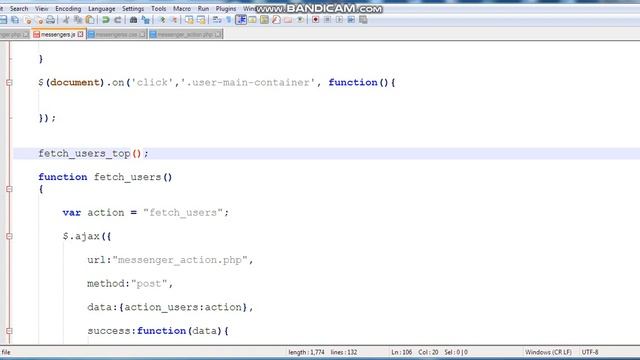Viewport: 640px width, 360px height.
Task: Open the View menu
Action: point(42,9)
